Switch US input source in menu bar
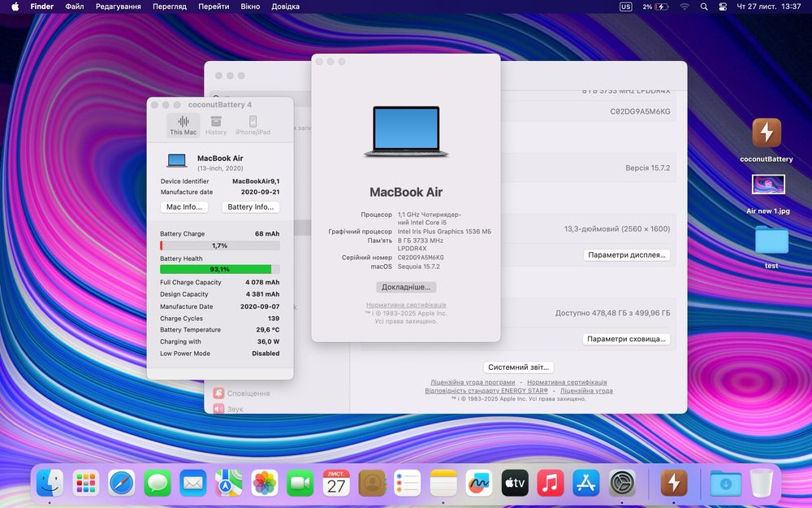Viewport: 812px width, 508px height. coord(625,7)
